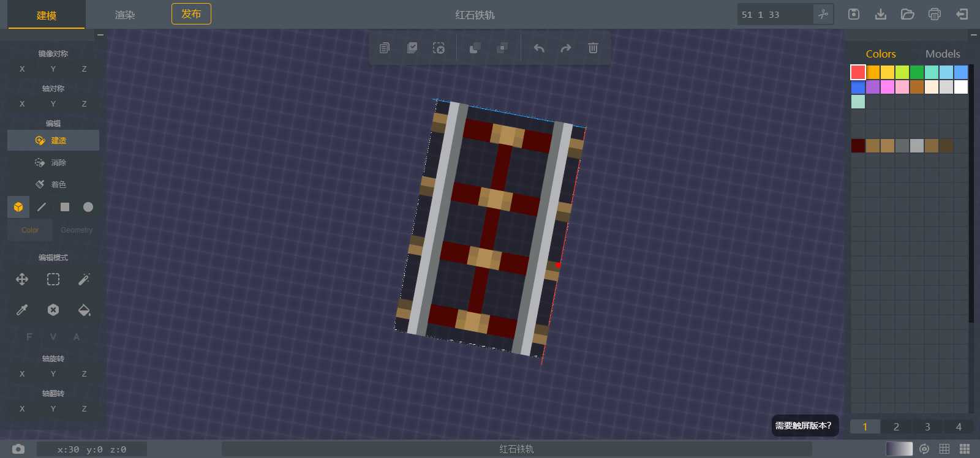Toggle 轴对称 Y axis
Image resolution: width=980 pixels, height=458 pixels.
[x=53, y=104]
